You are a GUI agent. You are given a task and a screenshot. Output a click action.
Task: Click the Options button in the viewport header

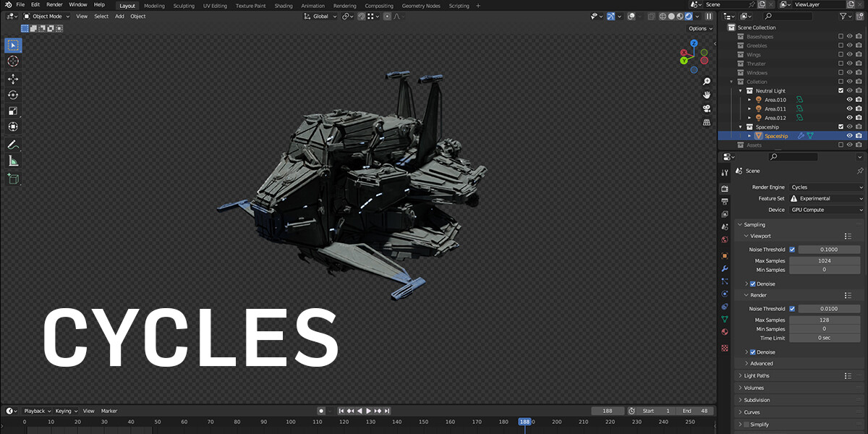(699, 28)
